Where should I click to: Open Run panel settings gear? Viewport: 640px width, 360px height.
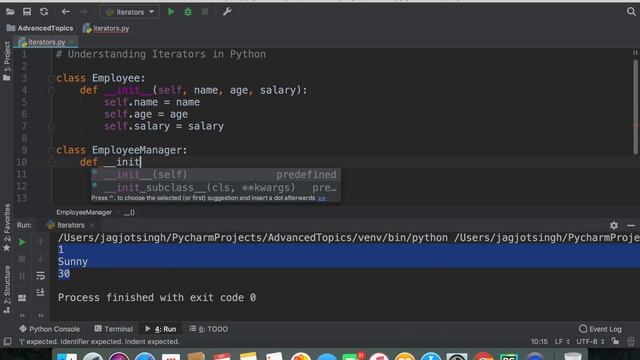click(613, 225)
